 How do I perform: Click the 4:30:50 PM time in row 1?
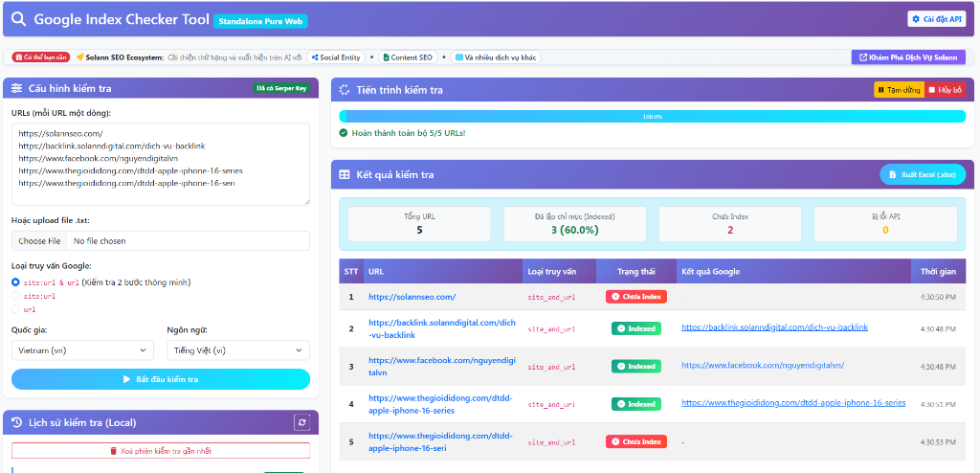938,297
